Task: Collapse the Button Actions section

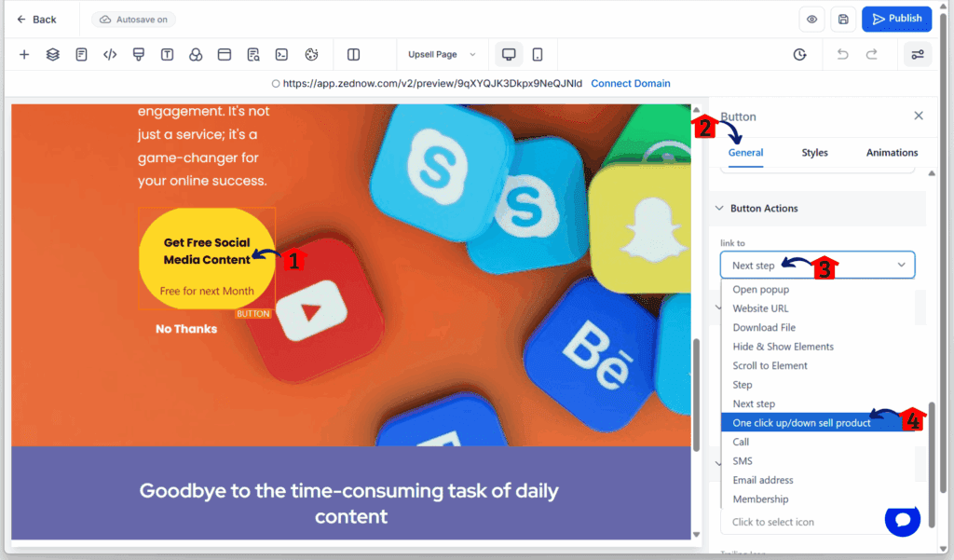Action: [x=818, y=208]
